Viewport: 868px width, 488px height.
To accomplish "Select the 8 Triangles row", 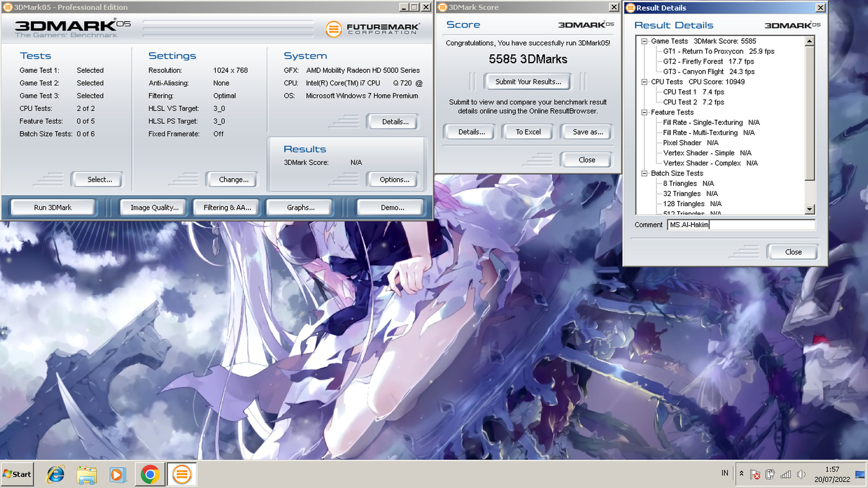I will 689,184.
